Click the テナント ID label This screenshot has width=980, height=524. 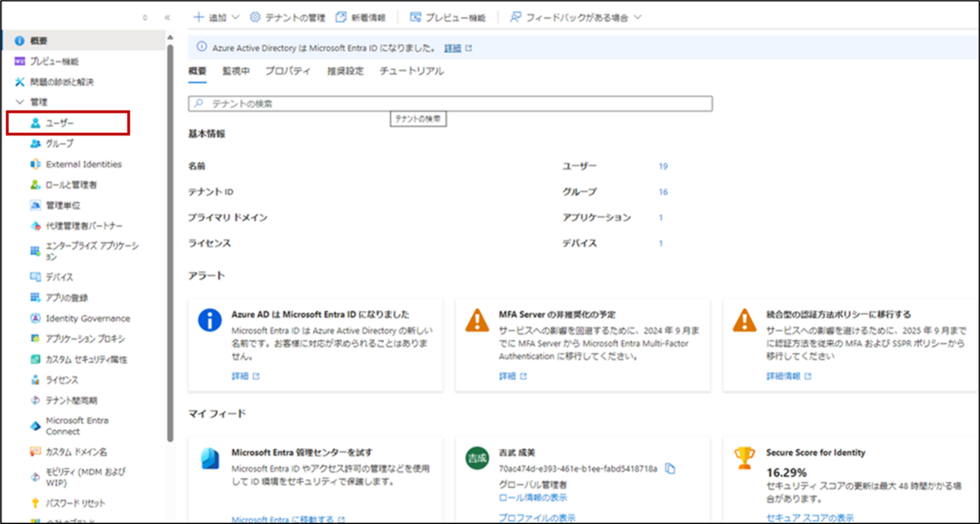click(211, 192)
